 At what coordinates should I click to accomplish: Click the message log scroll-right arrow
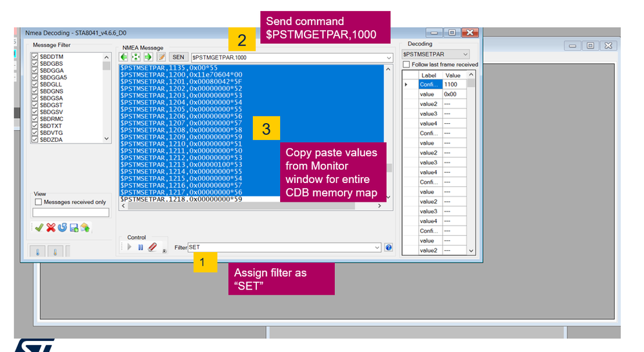pyautogui.click(x=379, y=206)
